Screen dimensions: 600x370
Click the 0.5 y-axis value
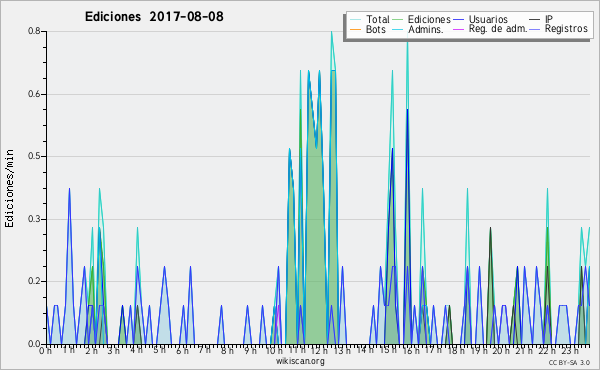point(34,156)
